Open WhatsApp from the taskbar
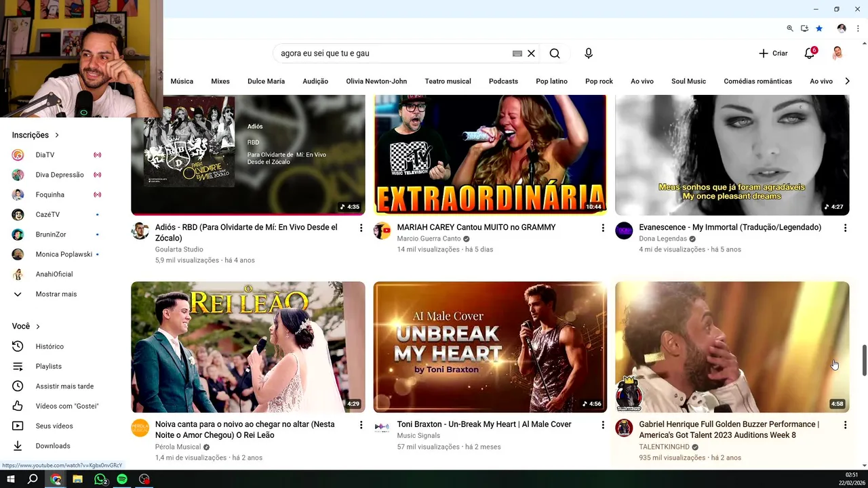The height and width of the screenshot is (488, 868). [x=100, y=479]
